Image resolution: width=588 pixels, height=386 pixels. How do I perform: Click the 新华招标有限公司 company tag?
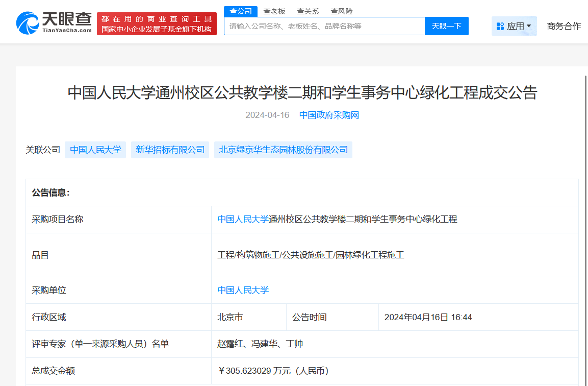click(x=170, y=150)
